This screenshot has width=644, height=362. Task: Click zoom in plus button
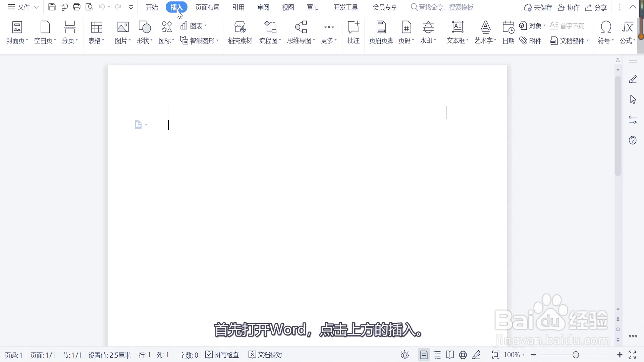(x=620, y=355)
